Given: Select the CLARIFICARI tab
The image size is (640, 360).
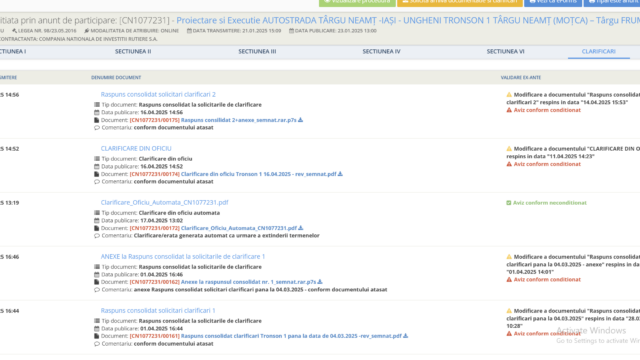Looking at the screenshot, I should click(598, 51).
